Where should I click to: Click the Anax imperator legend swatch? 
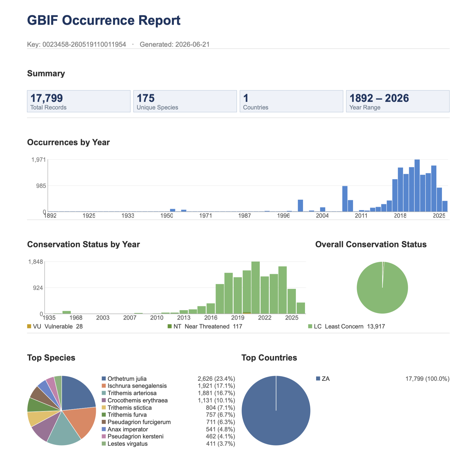[104, 429]
